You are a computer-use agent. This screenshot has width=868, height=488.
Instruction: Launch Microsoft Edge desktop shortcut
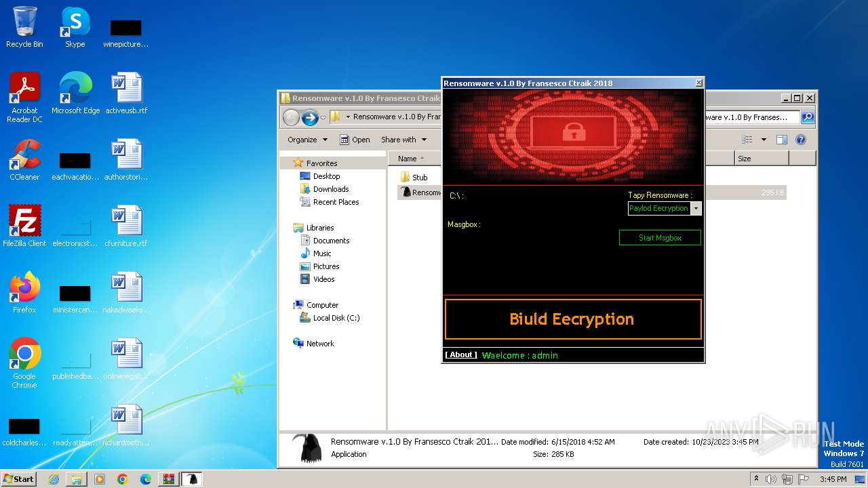75,93
